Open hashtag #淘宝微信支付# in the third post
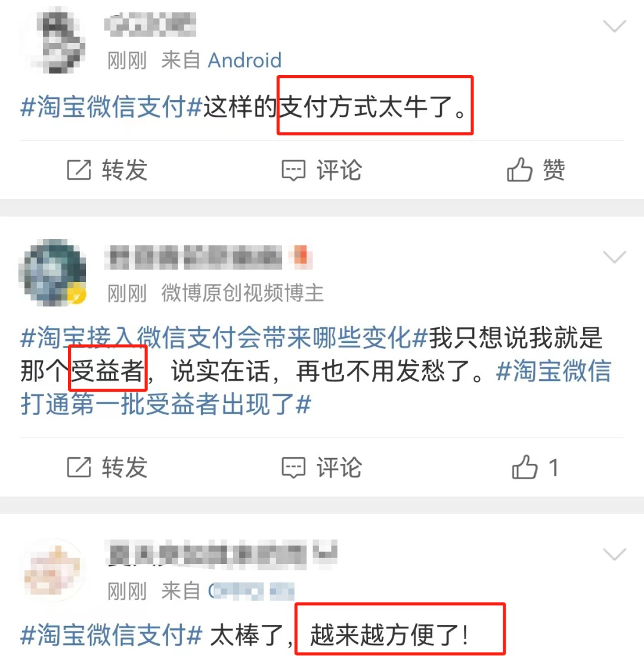The image size is (644, 657). pos(112,635)
